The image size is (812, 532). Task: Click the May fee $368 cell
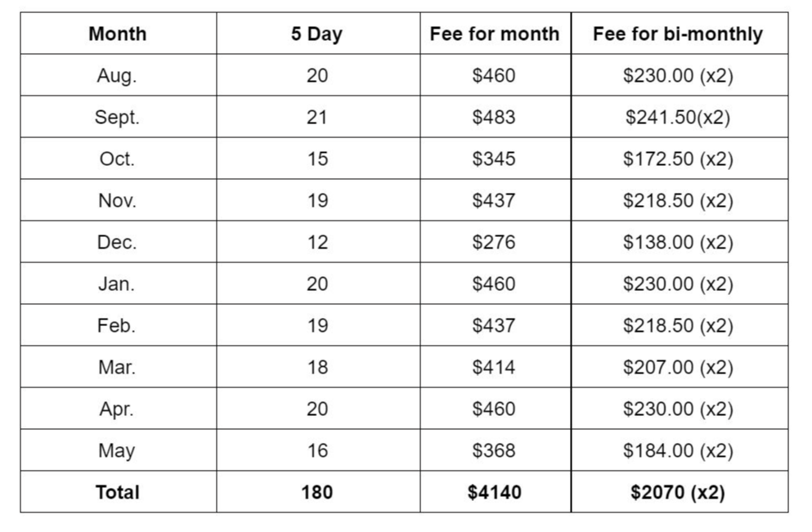(x=495, y=450)
